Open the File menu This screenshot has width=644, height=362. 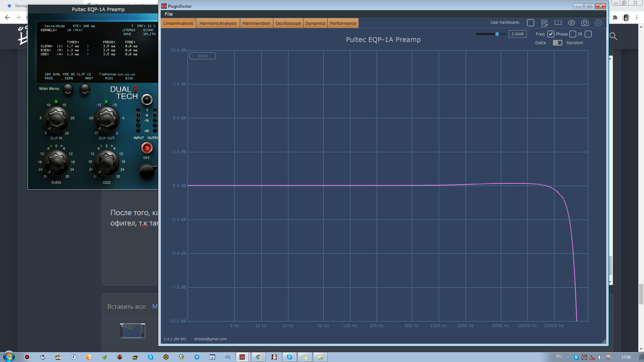coord(169,14)
